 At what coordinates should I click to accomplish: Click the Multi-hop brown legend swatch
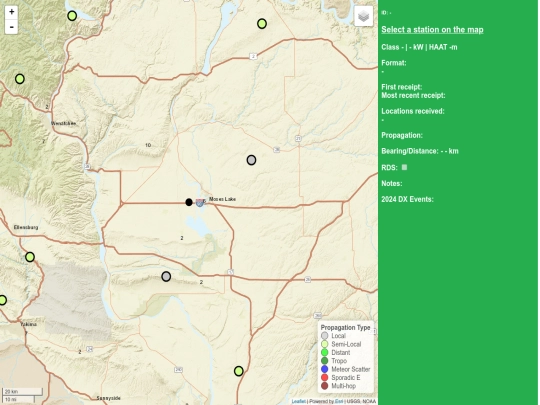tap(324, 386)
